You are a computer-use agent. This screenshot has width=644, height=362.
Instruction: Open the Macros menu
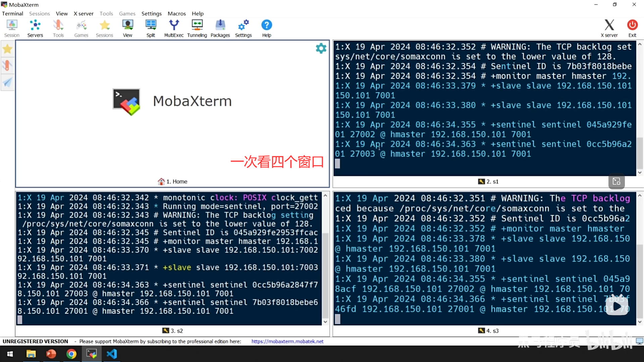click(176, 14)
